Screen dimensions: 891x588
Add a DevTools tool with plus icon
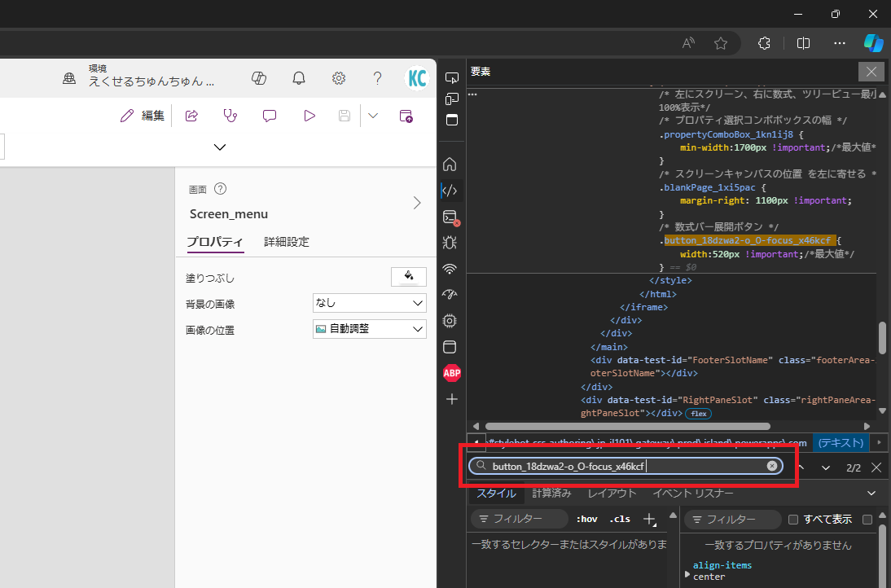(452, 399)
